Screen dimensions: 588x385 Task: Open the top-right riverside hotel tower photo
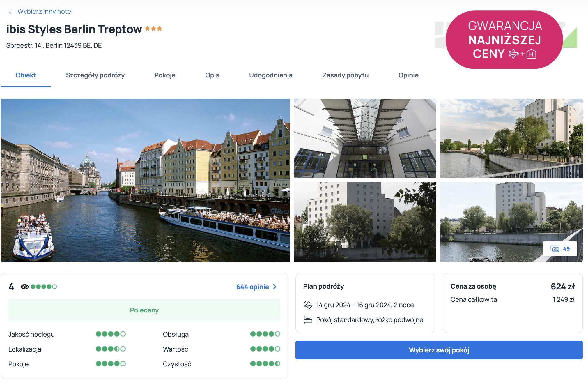[511, 138]
